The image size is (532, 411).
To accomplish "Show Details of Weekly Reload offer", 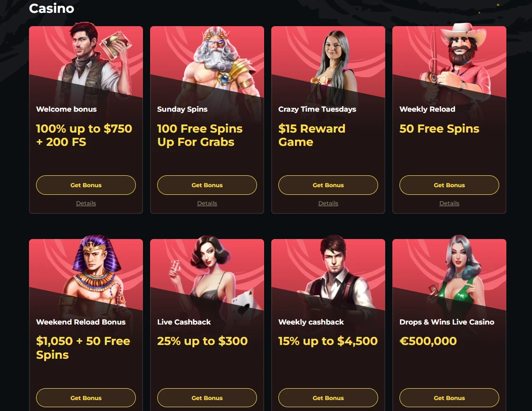I will (x=449, y=203).
